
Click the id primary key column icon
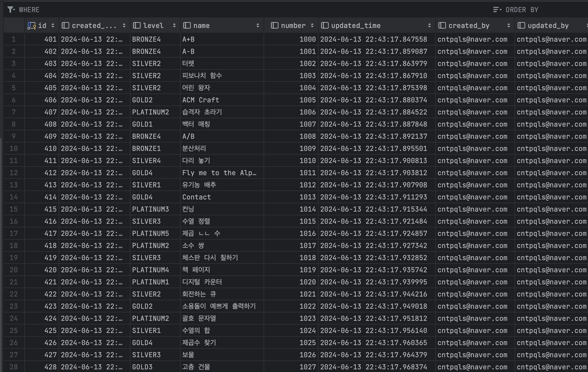point(31,26)
